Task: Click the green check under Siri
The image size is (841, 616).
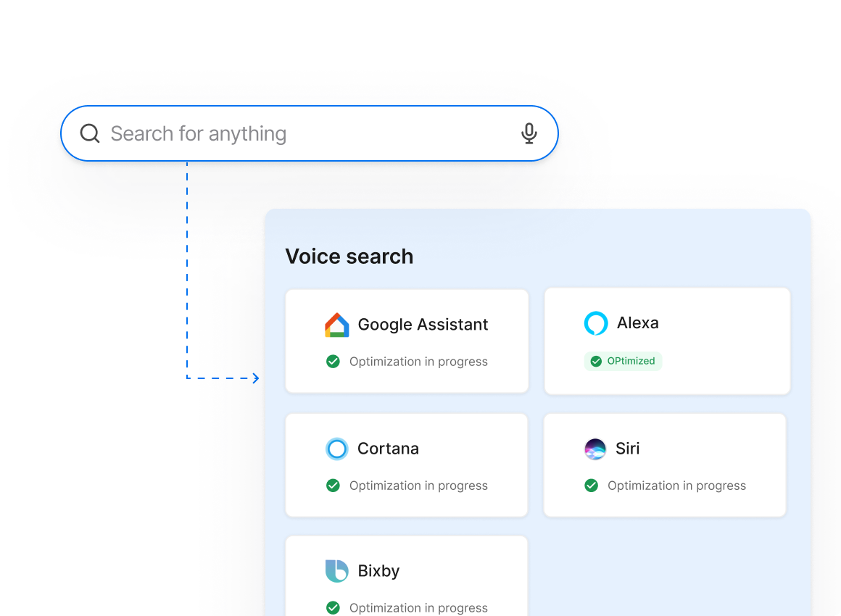Action: (591, 485)
